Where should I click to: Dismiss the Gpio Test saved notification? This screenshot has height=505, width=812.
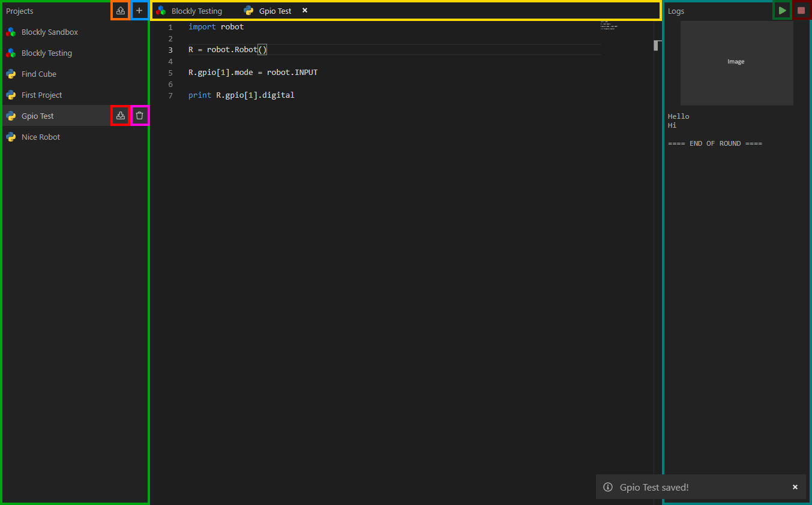click(x=795, y=487)
